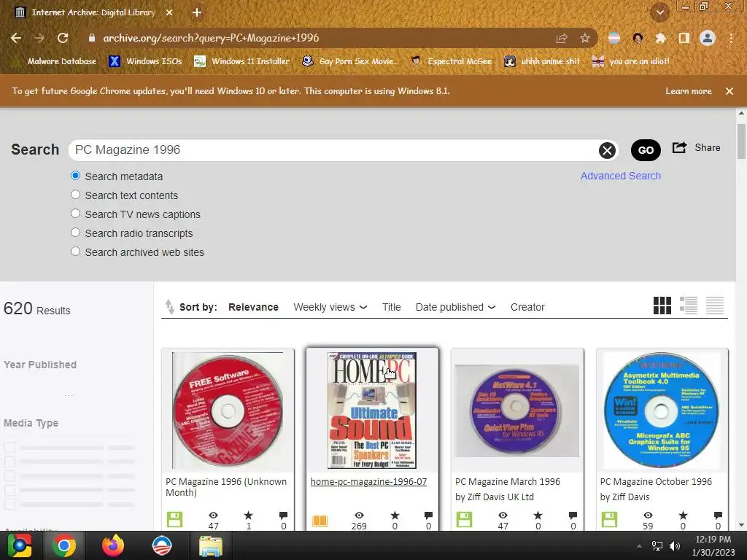Screen dimensions: 747x560
Task: Select Search radio transcripts option
Action: click(75, 233)
